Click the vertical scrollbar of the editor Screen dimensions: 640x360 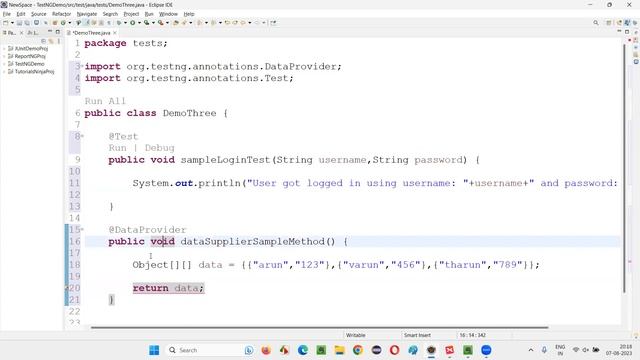pos(624,168)
